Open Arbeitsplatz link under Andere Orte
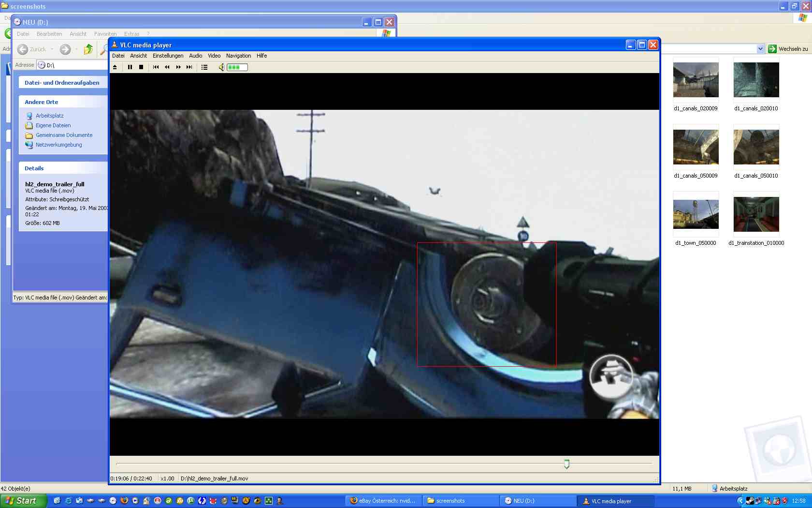Screen dimensions: 812x508 coord(50,116)
